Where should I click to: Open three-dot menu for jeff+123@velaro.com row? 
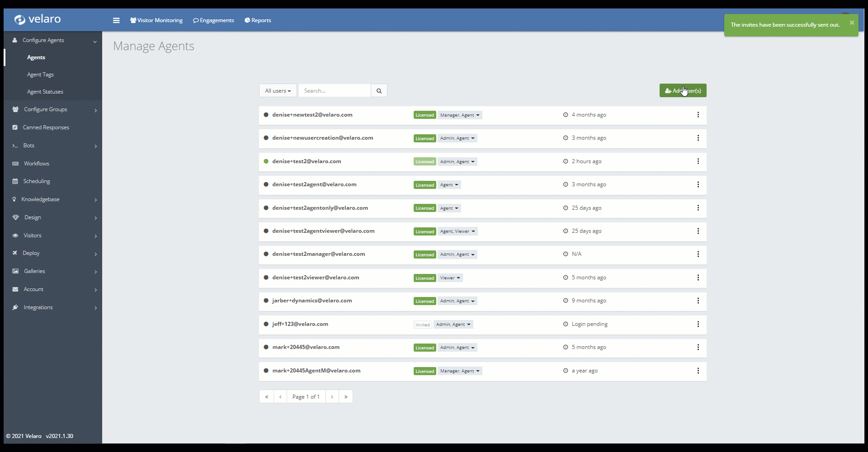[698, 324]
